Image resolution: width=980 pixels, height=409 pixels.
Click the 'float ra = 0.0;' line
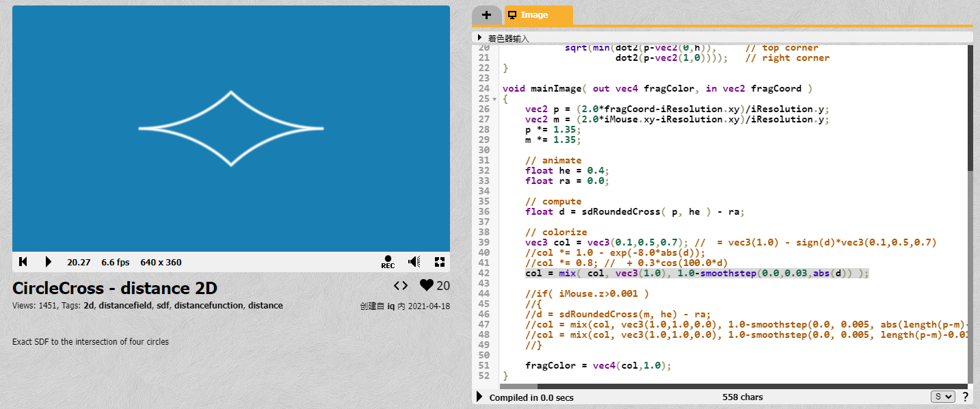tap(567, 181)
